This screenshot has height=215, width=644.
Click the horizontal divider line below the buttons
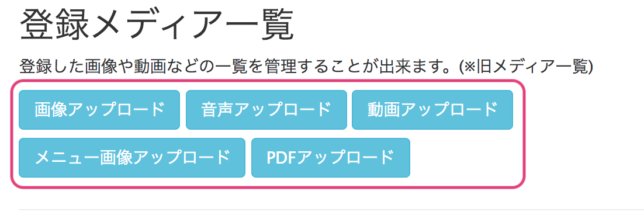(331, 210)
